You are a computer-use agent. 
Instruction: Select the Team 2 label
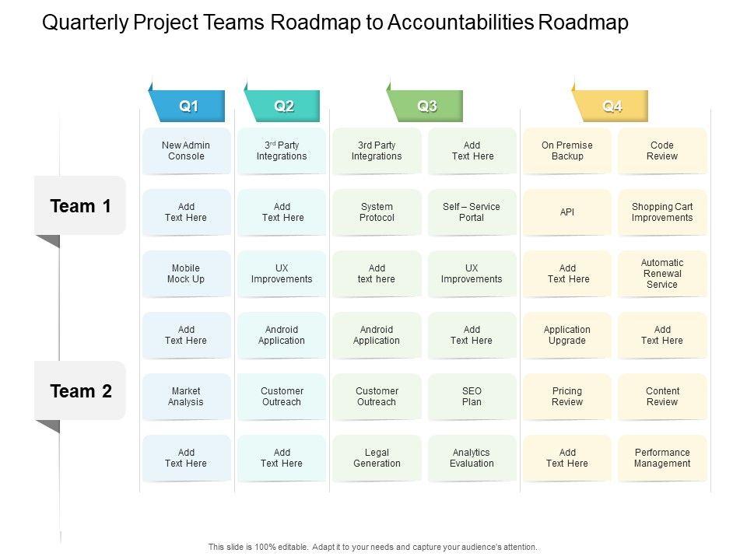(80, 391)
